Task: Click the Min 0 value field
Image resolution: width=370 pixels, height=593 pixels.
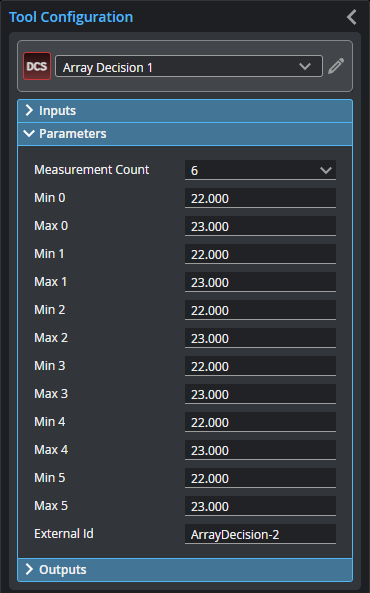Action: coord(260,198)
